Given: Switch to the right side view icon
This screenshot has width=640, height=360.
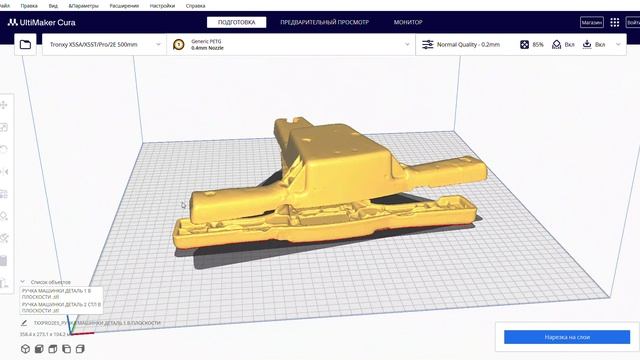Looking at the screenshot, I should (80, 349).
